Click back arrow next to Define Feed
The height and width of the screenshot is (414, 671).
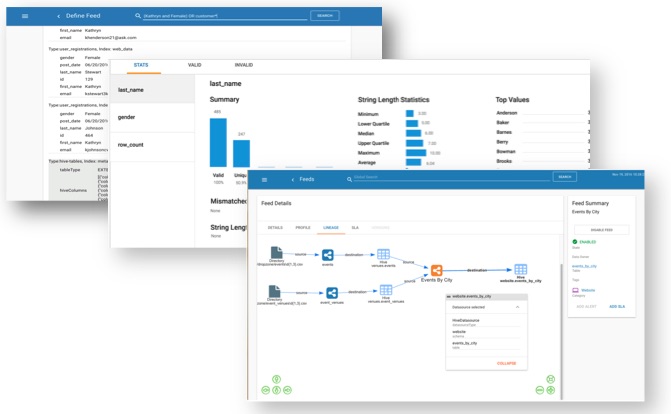(59, 16)
